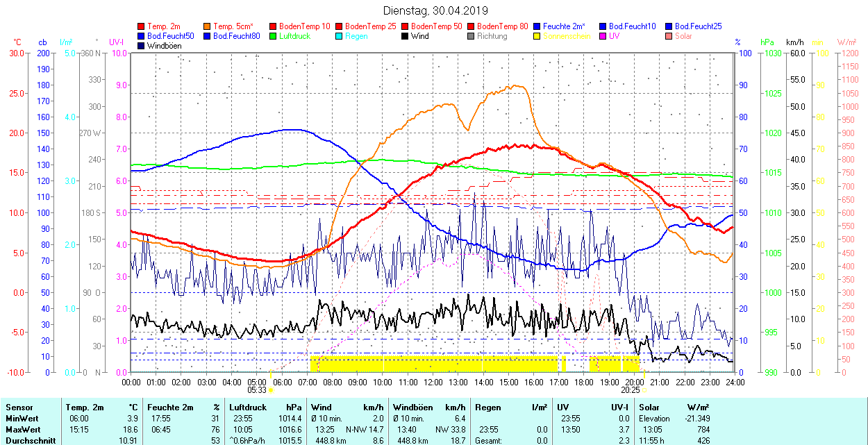The image size is (868, 445).
Task: Click the Windböen column header in the table
Action: [x=414, y=408]
